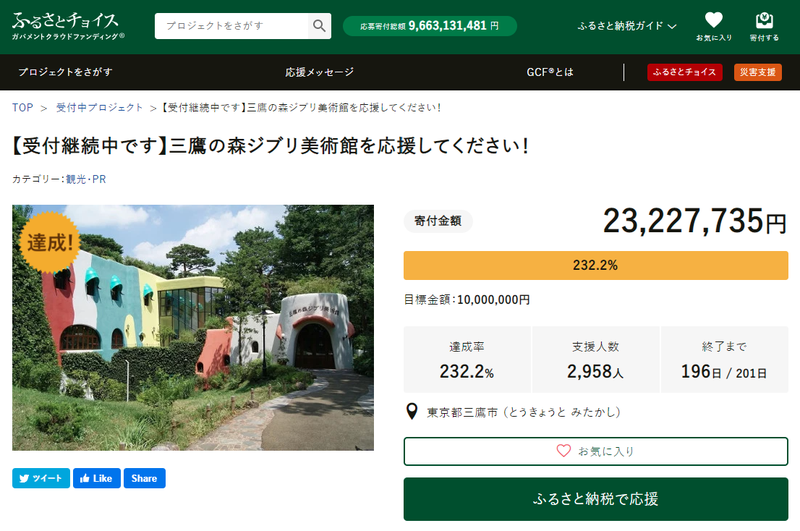Click the ふるさと納税で応援 green button

[595, 499]
